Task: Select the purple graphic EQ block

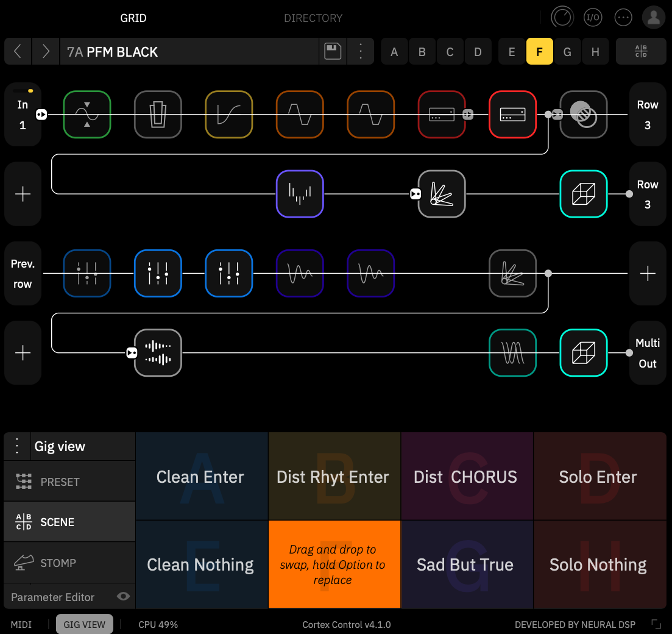Action: 300,194
